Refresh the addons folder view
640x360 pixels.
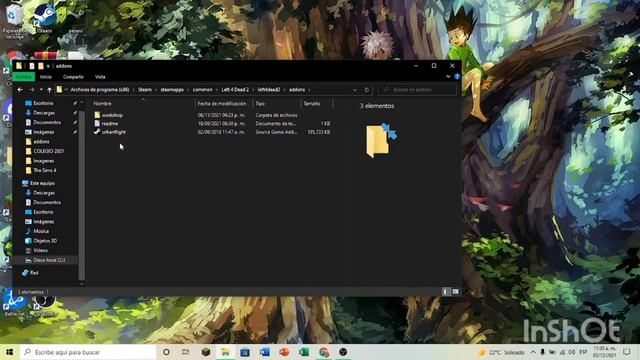coord(367,90)
